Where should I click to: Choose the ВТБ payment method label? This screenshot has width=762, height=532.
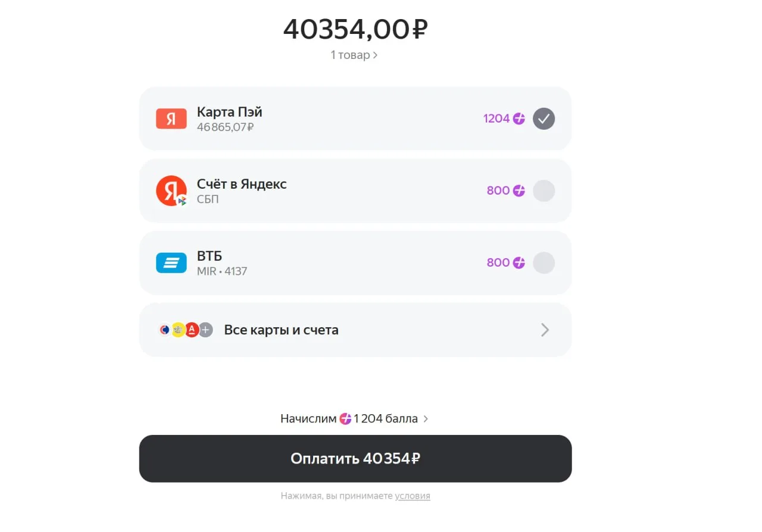(x=210, y=256)
